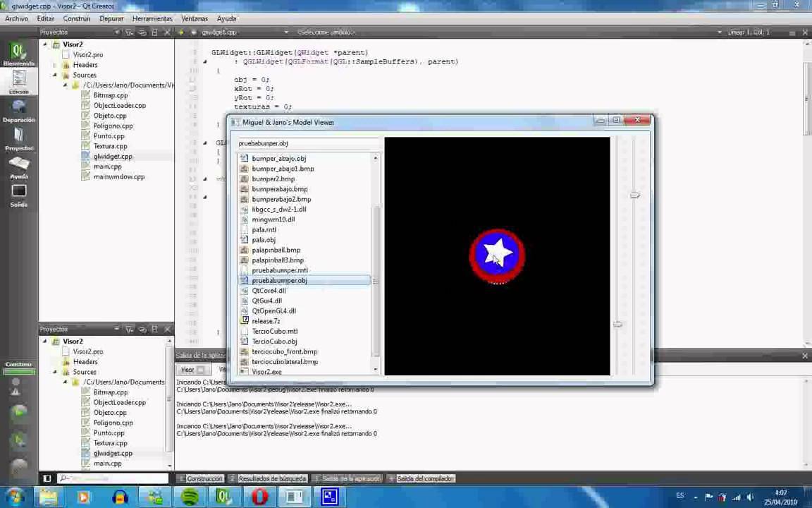This screenshot has height=508, width=812.
Task: Move the lower vertical slider in Model Viewer
Action: [x=617, y=324]
